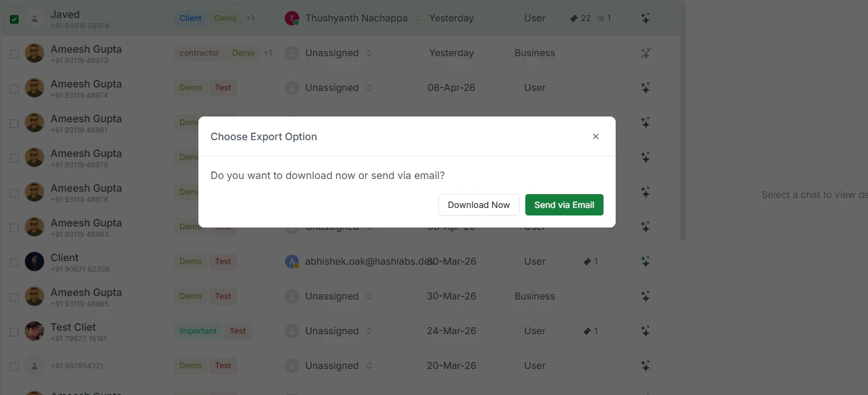
Task: Expand the Unassigned dropdown for Ameesh Gupta 48973
Action: point(369,53)
